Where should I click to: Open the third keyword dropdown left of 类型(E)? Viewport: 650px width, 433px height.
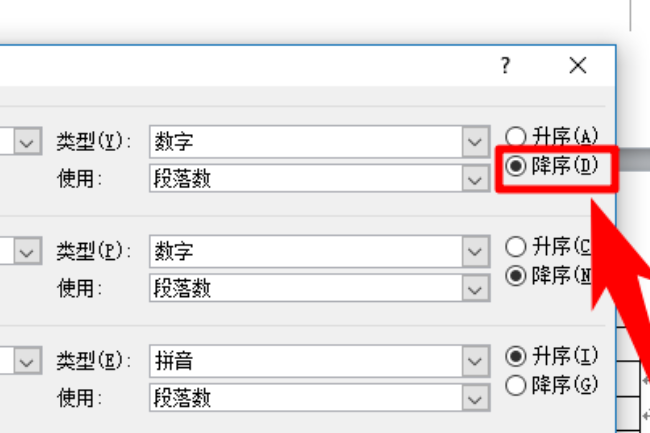point(26,360)
